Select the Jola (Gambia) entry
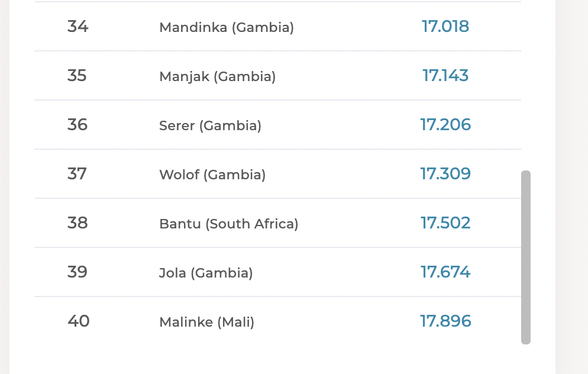Screen dimensions: 588x374 coord(206,273)
